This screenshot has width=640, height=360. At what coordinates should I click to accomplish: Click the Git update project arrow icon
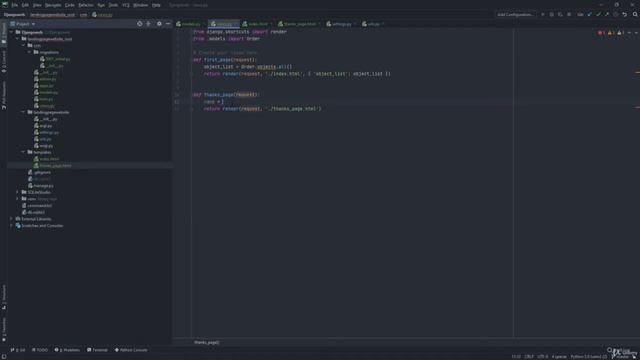589,15
